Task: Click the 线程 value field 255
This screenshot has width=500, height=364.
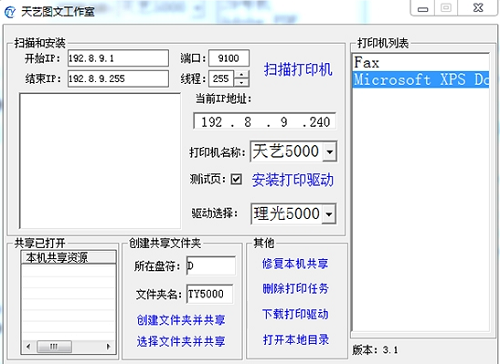Action: click(x=221, y=79)
